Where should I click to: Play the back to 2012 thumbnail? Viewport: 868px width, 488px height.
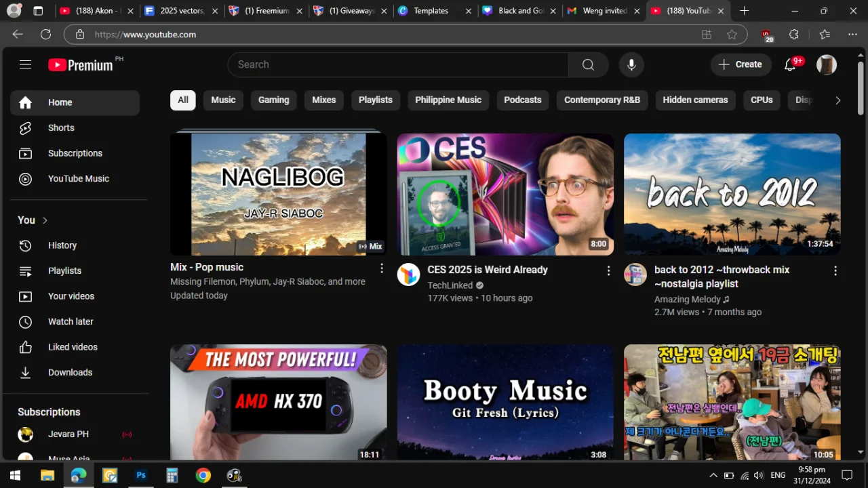[732, 195]
